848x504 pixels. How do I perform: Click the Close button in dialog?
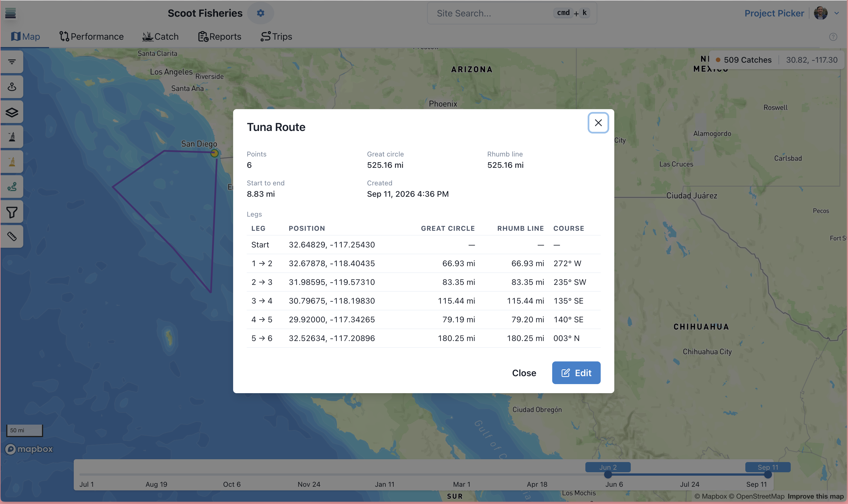[524, 373]
